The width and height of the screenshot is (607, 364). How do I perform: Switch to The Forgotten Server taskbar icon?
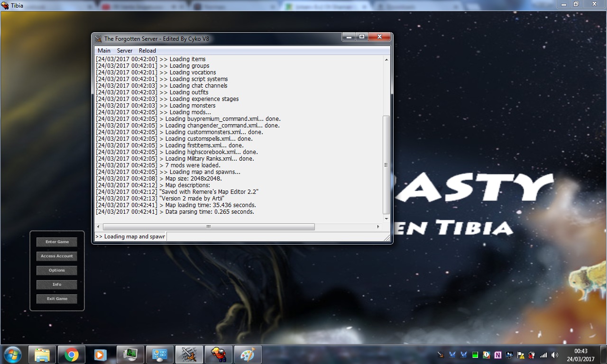click(189, 355)
